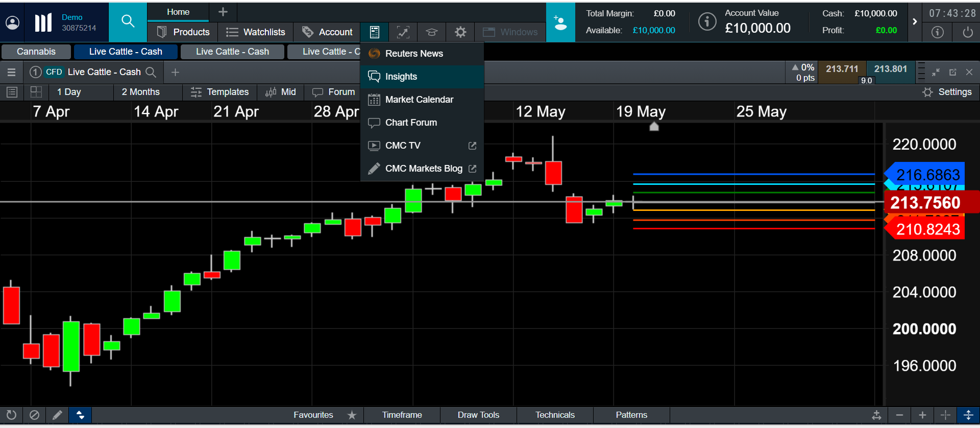The image size is (980, 428).
Task: Open the chart layout grid icon
Action: (x=36, y=92)
